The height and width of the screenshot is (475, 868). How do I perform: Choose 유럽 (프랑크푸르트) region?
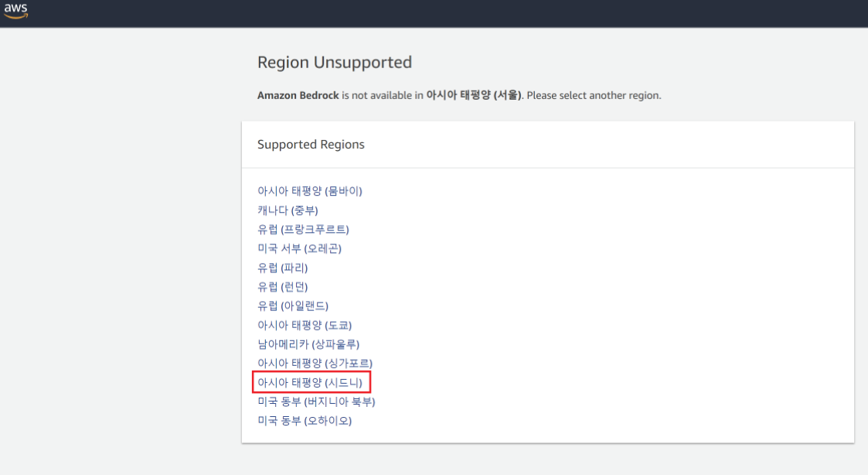[303, 230]
